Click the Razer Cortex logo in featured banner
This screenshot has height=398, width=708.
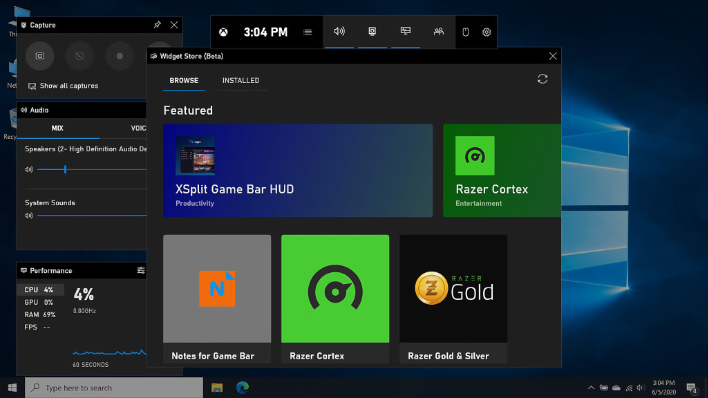tap(475, 155)
